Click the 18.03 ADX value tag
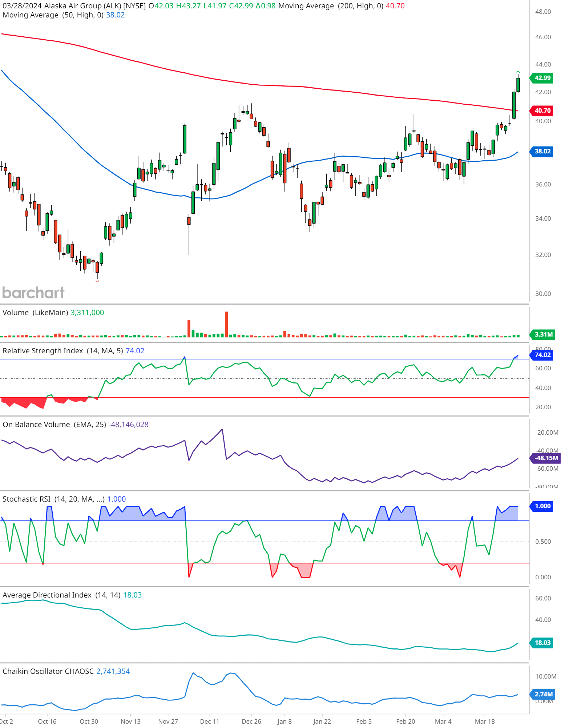The width and height of the screenshot is (561, 728). pyautogui.click(x=542, y=643)
